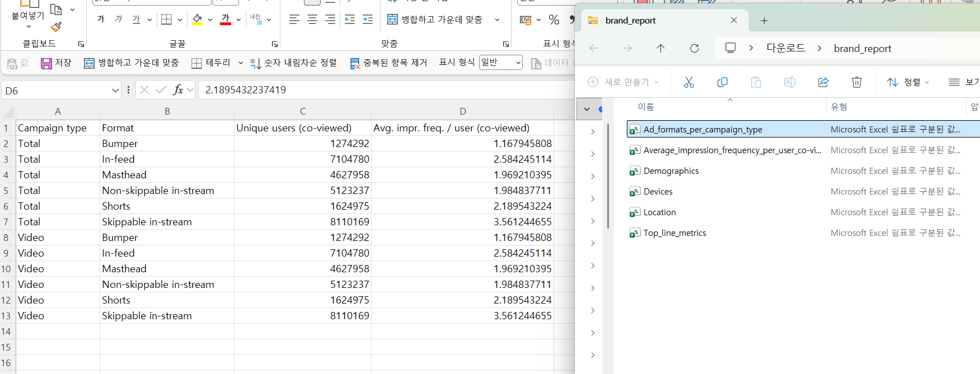This screenshot has width=980, height=374.
Task: Click '숫자 내림차순 정렬' sort descending button
Action: click(293, 63)
